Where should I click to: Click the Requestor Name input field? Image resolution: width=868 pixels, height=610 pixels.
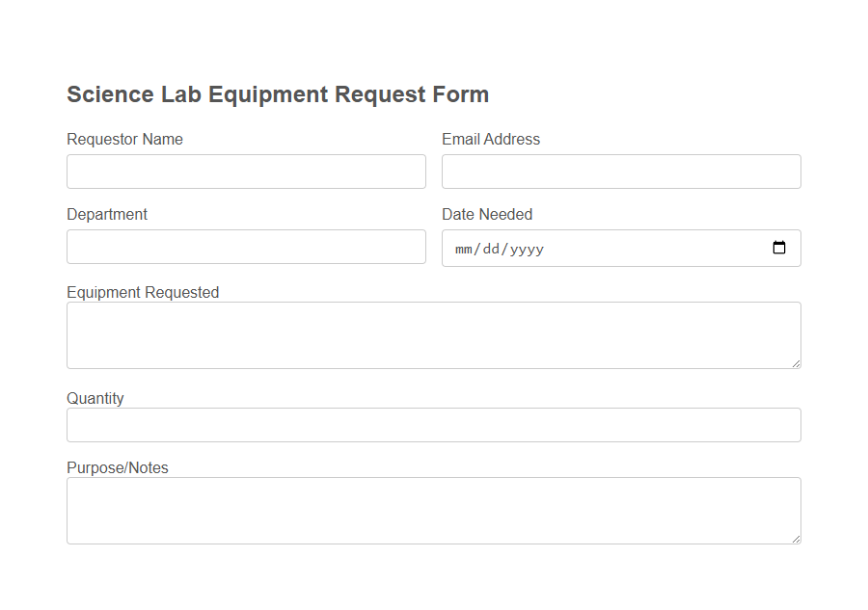coord(246,171)
